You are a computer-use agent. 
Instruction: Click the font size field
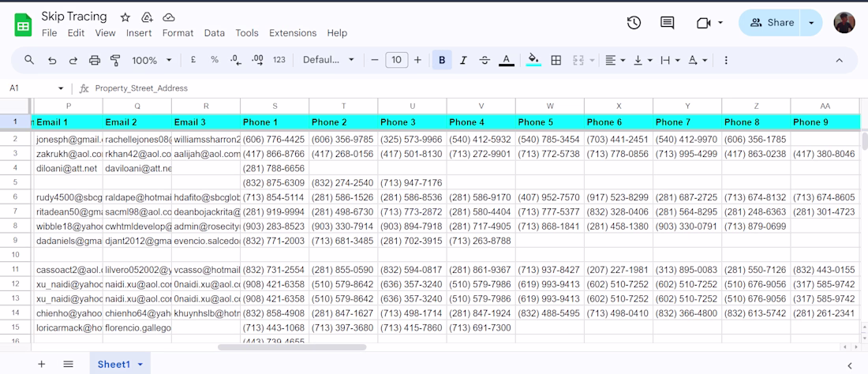pos(396,60)
